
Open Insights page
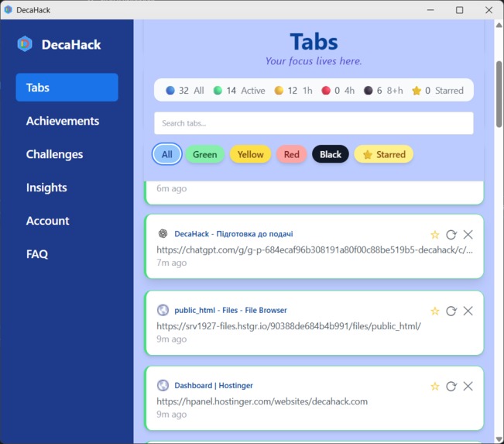(46, 188)
